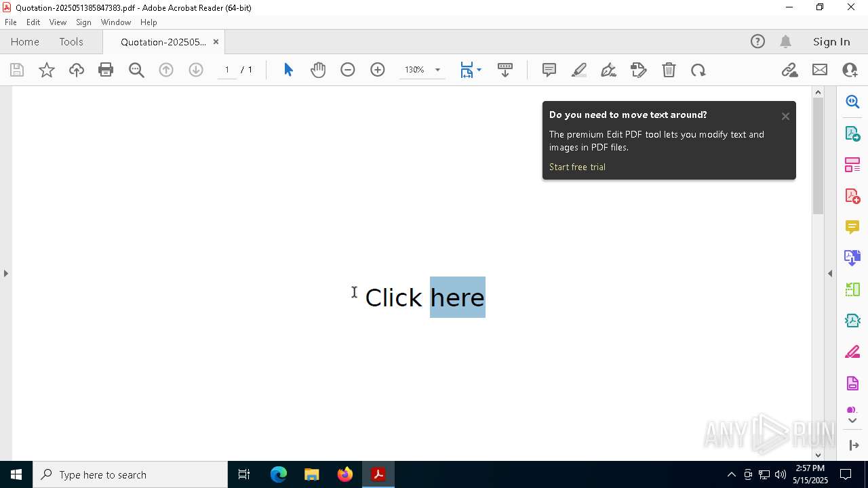Zoom in with the plus icon
Image resolution: width=868 pixels, height=488 pixels.
coord(378,70)
